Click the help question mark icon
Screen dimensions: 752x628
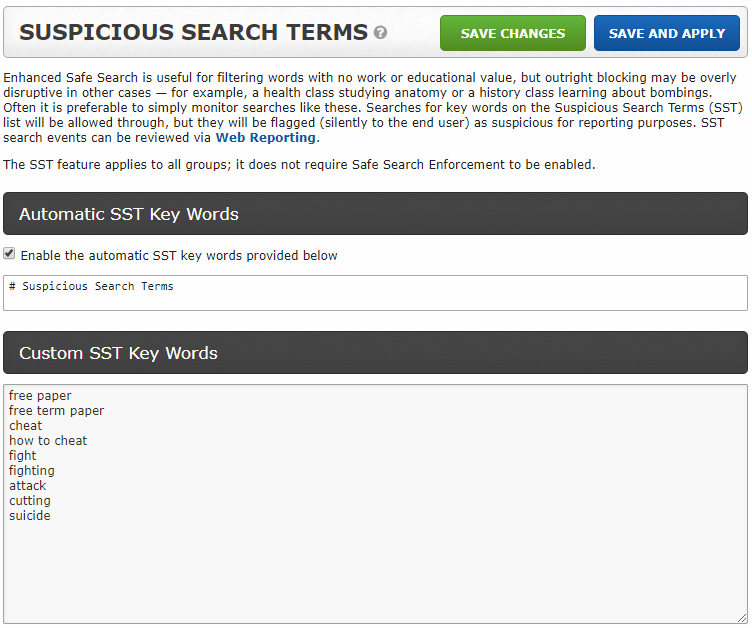[380, 33]
